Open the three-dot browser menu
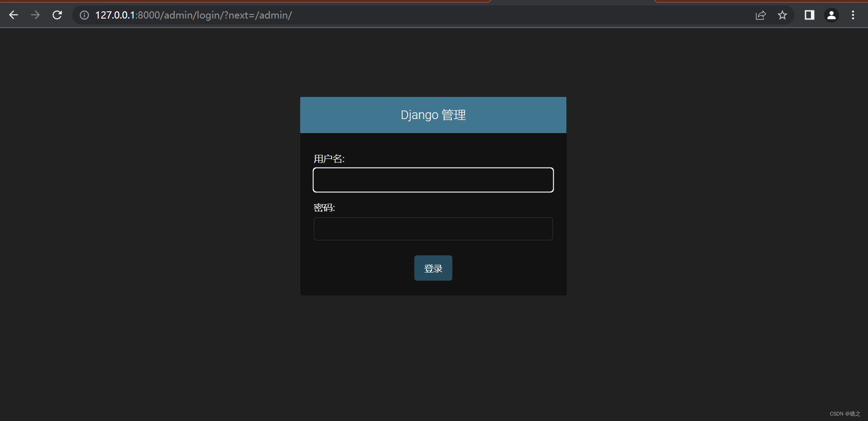Image resolution: width=868 pixels, height=421 pixels. click(853, 15)
